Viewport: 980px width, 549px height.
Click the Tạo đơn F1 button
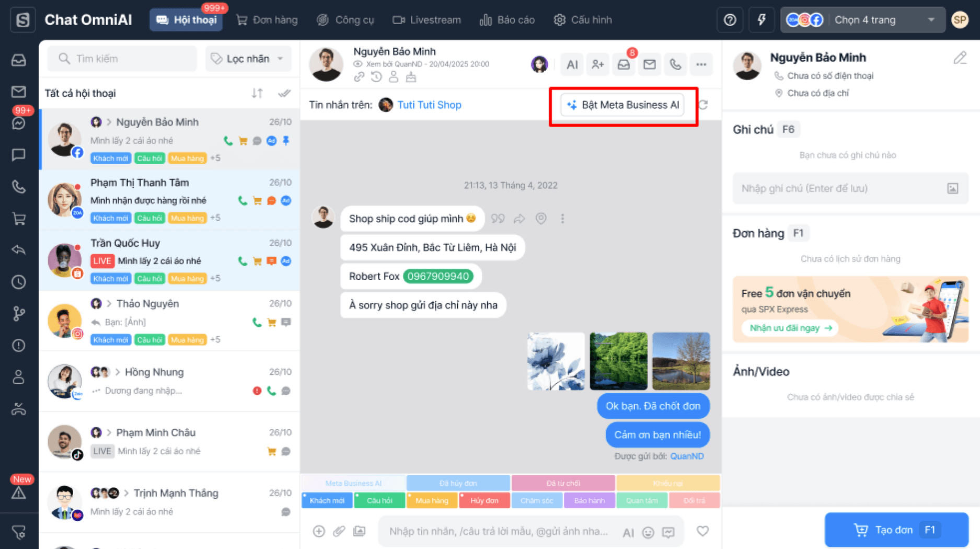[897, 530]
